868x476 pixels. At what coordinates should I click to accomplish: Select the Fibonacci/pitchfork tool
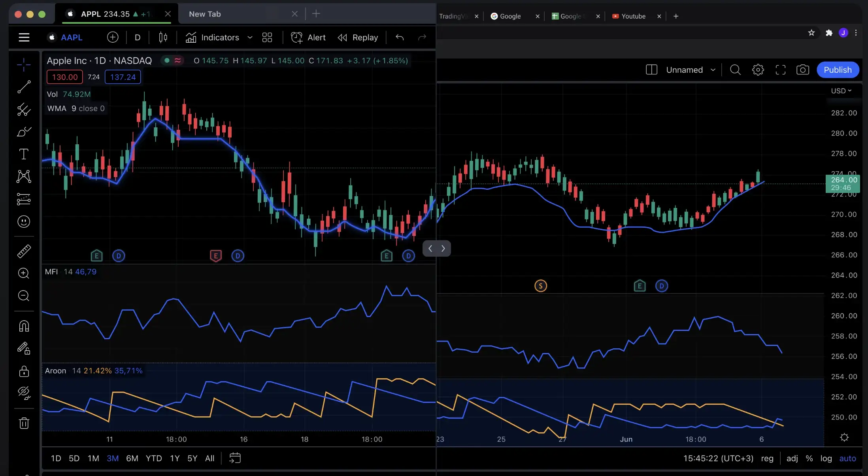coord(24,110)
